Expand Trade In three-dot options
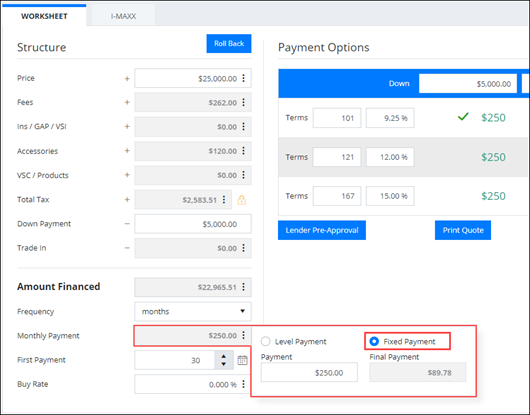This screenshot has width=530, height=415. pos(244,248)
